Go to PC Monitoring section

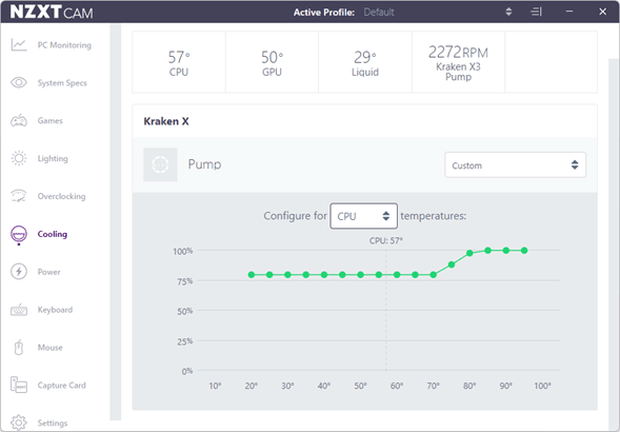64,45
